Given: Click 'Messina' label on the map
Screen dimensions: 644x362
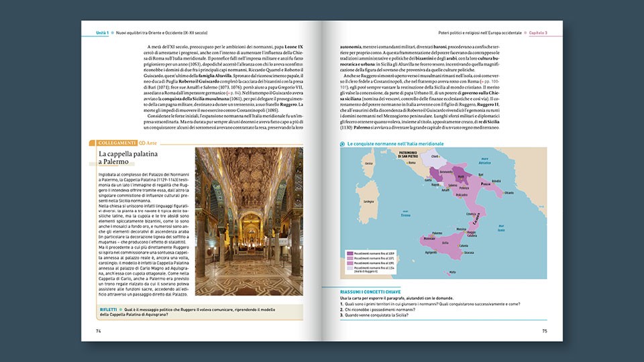Looking at the screenshot, I should point(462,229).
